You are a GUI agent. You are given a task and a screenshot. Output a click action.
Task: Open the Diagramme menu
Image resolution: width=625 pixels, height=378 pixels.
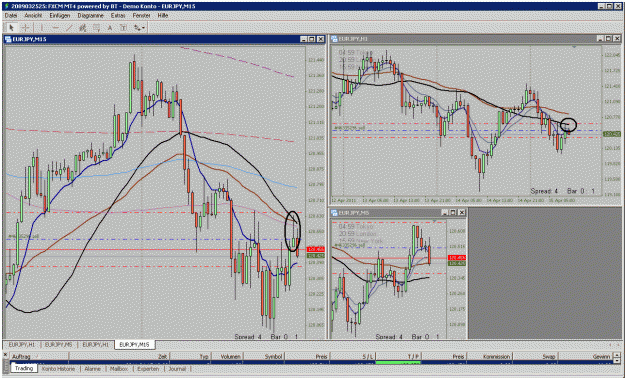[x=90, y=15]
